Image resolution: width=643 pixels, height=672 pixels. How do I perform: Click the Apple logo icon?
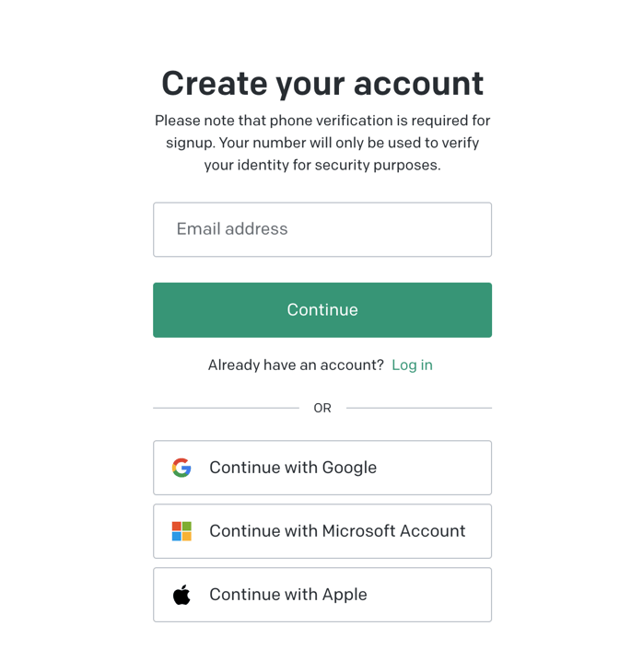(x=181, y=595)
